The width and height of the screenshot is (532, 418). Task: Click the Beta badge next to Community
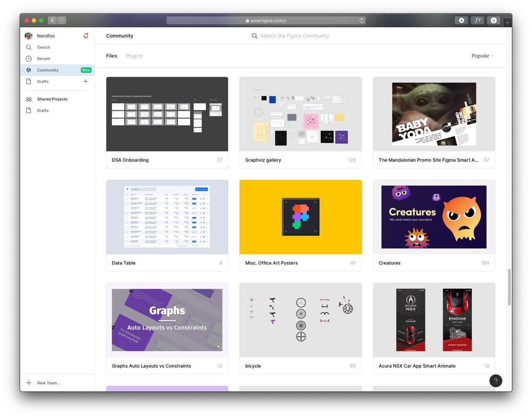tap(86, 70)
